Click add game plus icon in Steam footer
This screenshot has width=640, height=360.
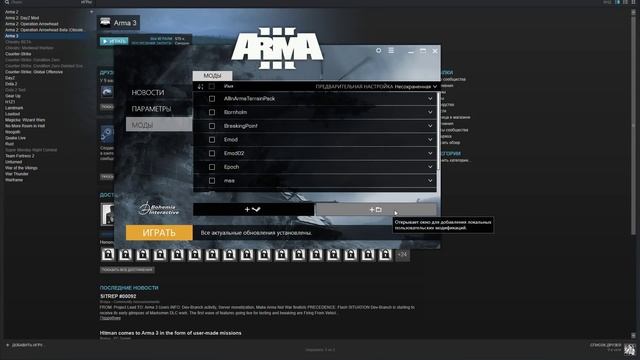pos(7,345)
